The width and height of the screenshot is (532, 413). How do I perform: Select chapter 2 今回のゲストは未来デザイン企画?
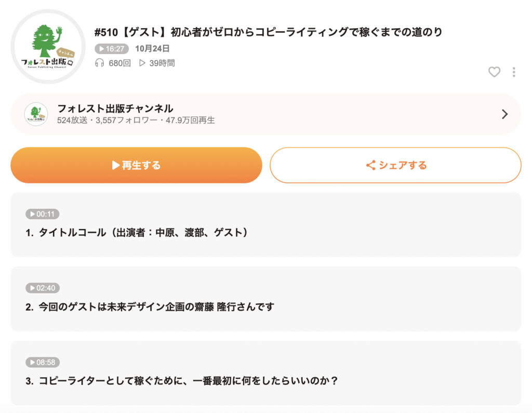265,299
